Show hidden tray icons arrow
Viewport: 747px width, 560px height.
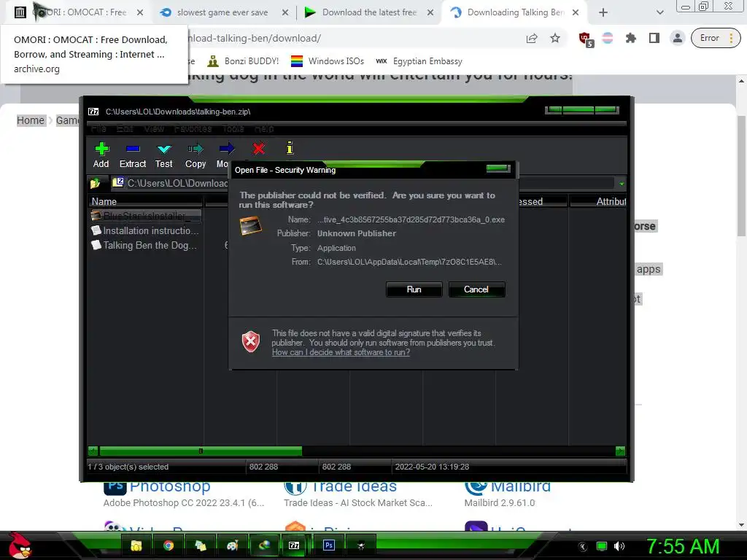point(583,546)
